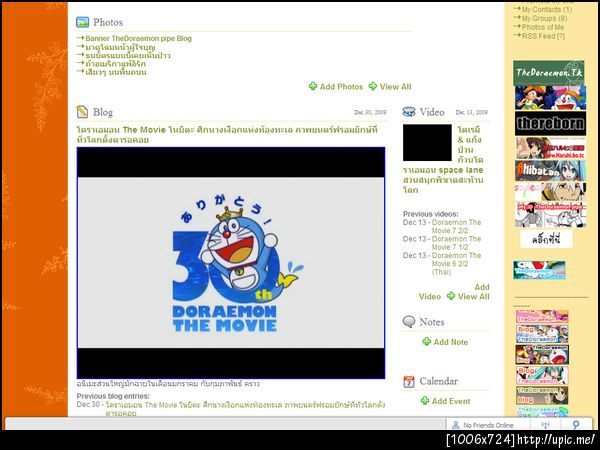Click the Add Event link
600x450 pixels.
(451, 401)
